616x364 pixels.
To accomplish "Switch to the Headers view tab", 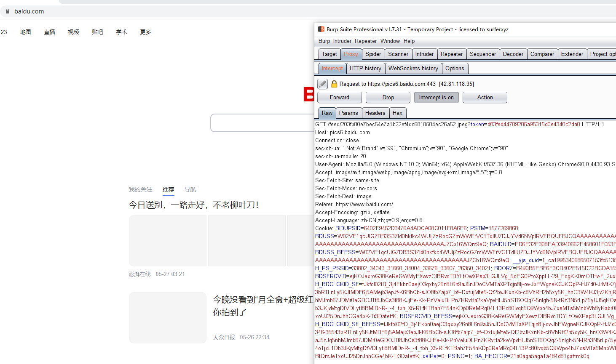I will 375,113.
